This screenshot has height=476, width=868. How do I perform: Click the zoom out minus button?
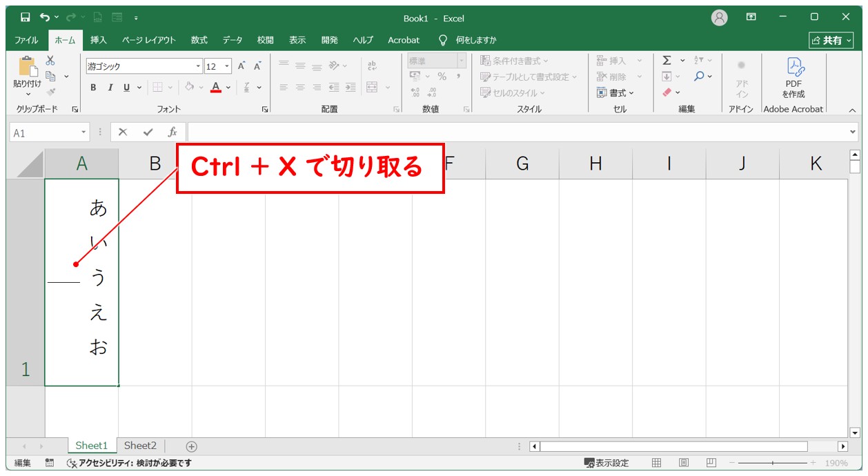[732, 463]
